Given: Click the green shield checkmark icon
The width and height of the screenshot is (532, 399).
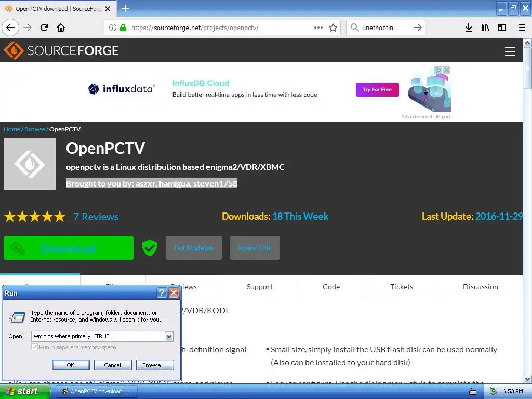Looking at the screenshot, I should coord(149,248).
